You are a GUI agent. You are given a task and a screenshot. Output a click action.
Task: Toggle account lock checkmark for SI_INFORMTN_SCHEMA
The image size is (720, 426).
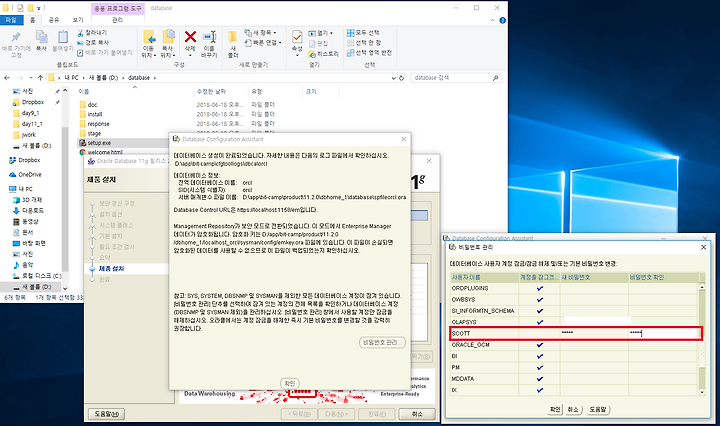(540, 311)
